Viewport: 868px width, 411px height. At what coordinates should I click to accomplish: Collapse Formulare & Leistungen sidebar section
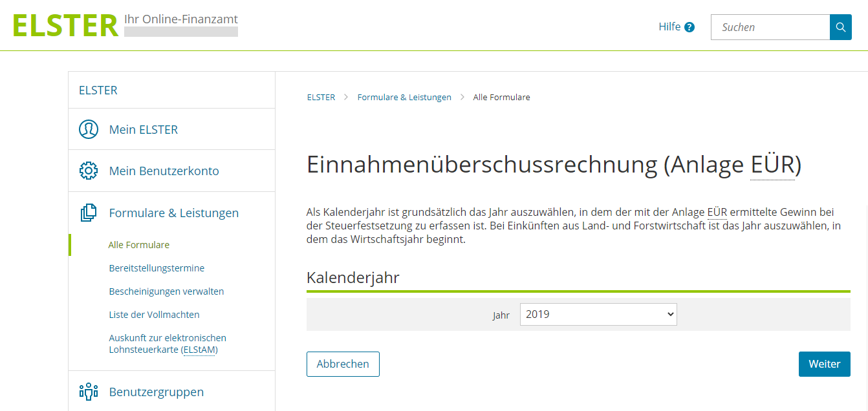173,213
